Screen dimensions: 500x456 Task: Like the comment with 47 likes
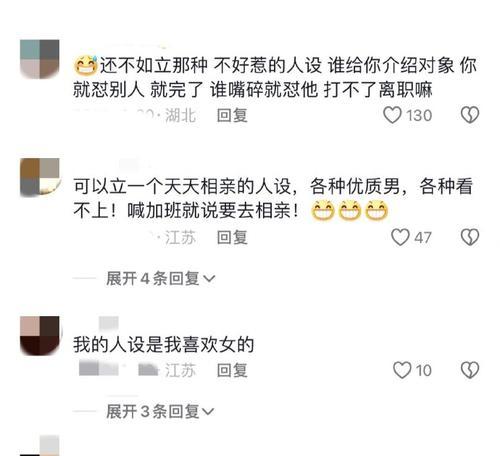[x=400, y=237]
